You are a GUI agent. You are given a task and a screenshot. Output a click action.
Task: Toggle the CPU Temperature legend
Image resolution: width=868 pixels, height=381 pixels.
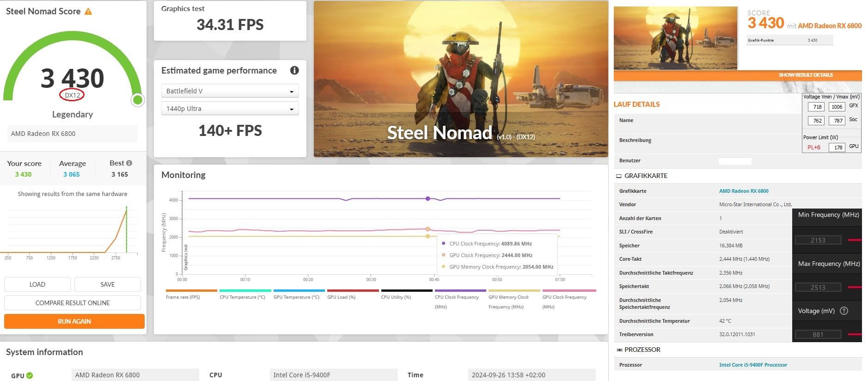[245, 294]
